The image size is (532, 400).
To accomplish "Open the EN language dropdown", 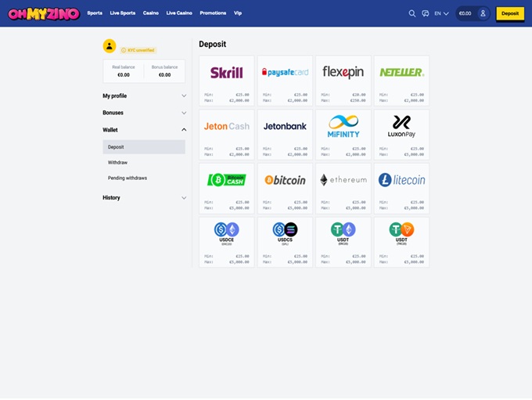I will tap(441, 13).
